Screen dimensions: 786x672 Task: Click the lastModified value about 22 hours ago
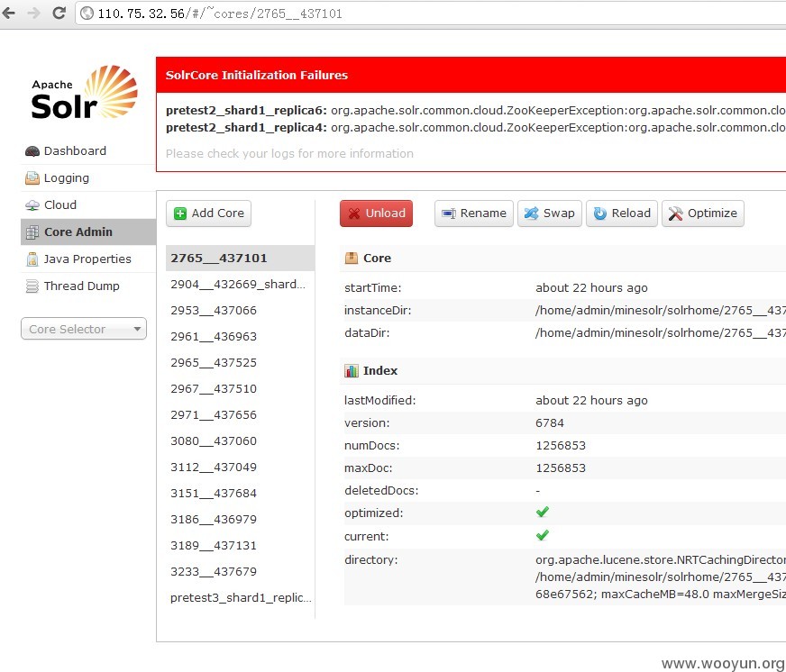point(591,400)
